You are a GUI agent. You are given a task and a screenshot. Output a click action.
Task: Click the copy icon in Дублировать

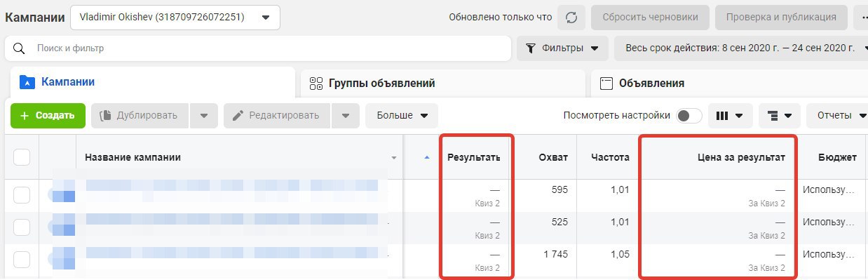pos(106,116)
